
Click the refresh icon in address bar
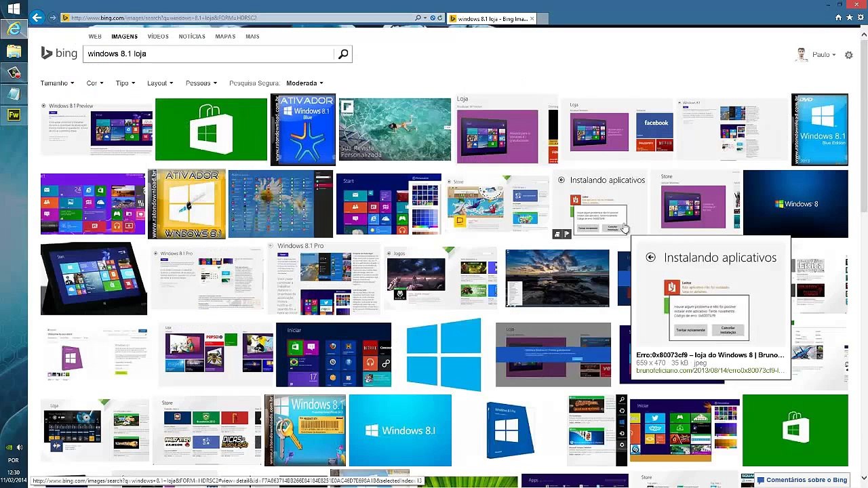tap(440, 18)
